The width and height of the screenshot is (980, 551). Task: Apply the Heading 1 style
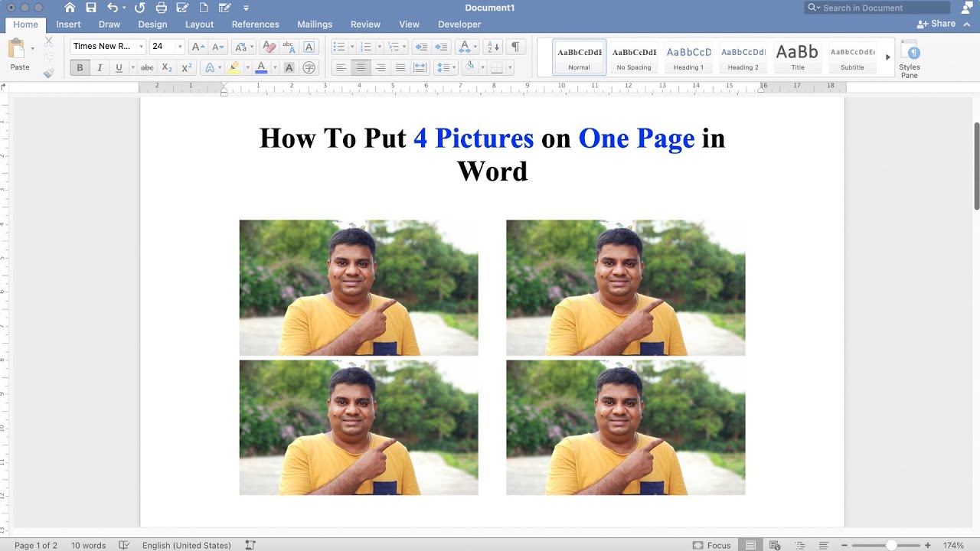[x=688, y=57]
